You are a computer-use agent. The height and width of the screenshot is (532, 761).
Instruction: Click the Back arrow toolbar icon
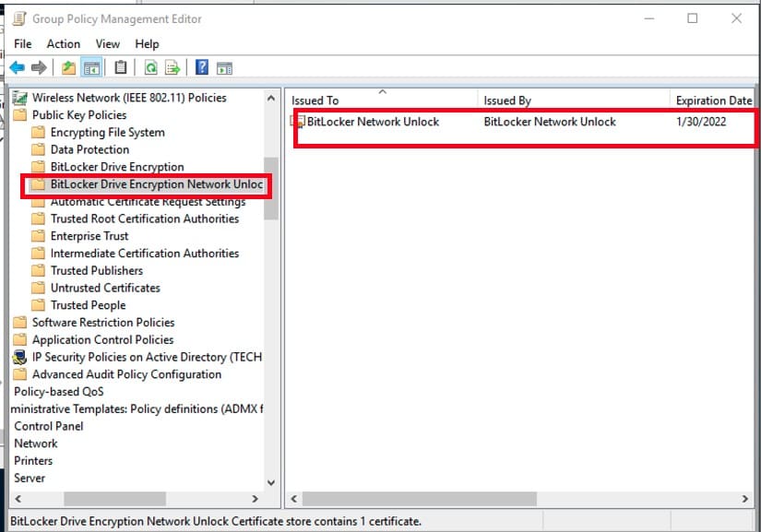point(17,67)
